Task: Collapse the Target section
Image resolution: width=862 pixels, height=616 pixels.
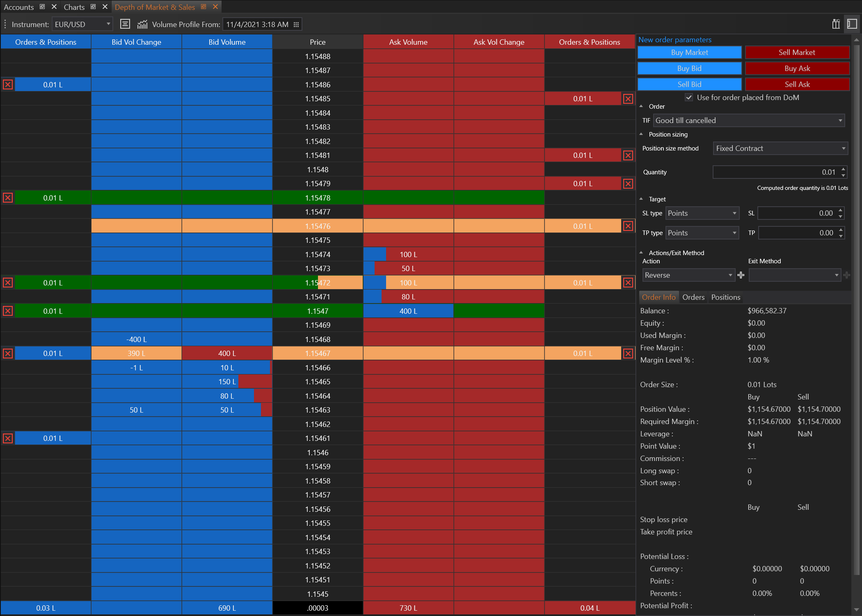Action: coord(641,199)
